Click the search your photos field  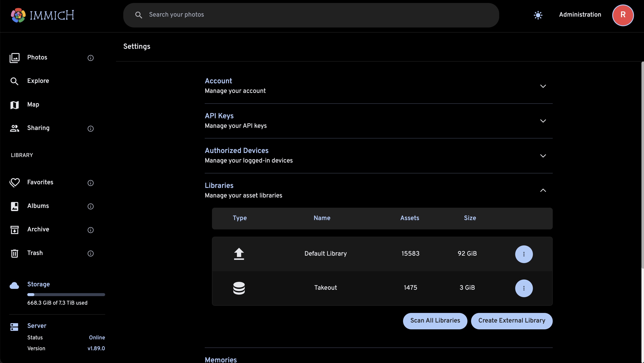pyautogui.click(x=311, y=15)
